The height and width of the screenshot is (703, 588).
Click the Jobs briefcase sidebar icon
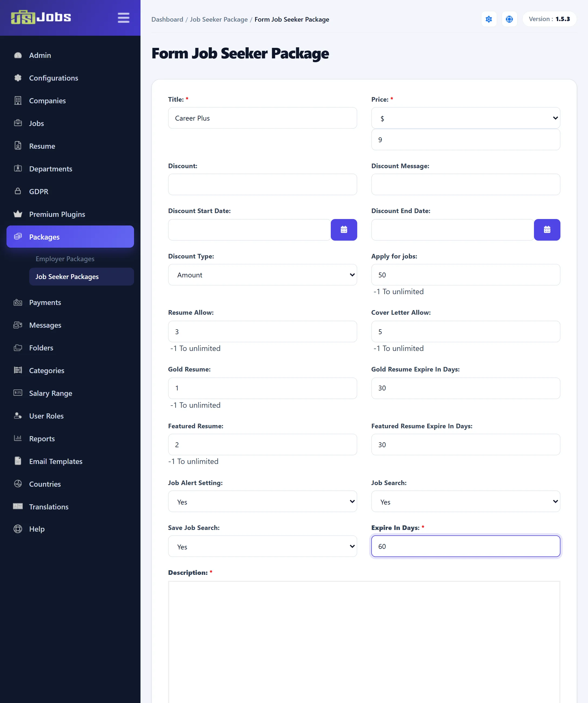click(x=18, y=123)
